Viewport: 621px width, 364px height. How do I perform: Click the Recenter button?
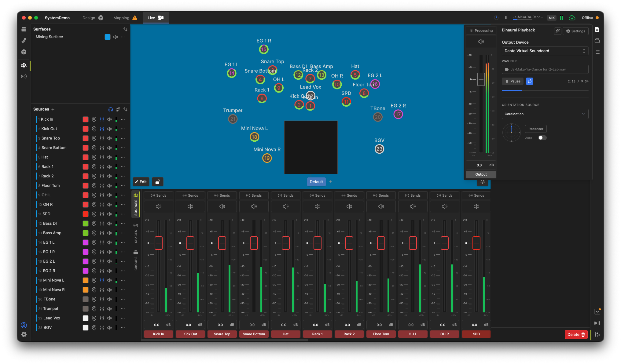pos(536,129)
